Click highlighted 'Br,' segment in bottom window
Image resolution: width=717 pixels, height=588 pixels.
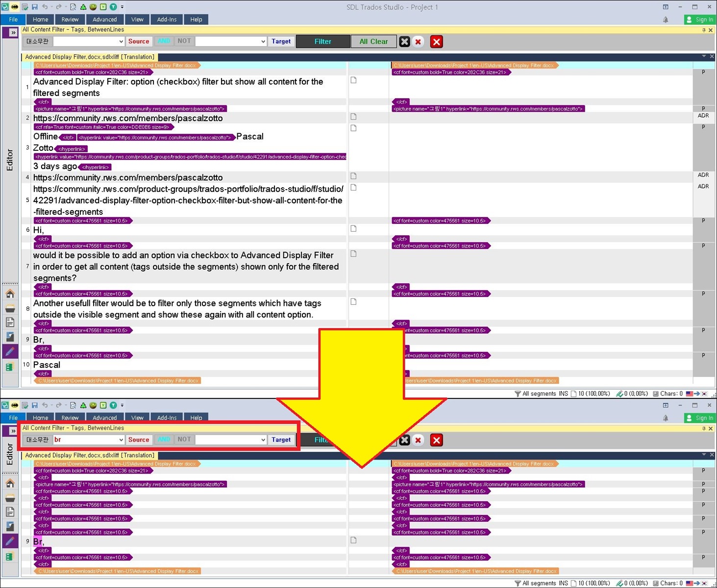[x=38, y=541]
